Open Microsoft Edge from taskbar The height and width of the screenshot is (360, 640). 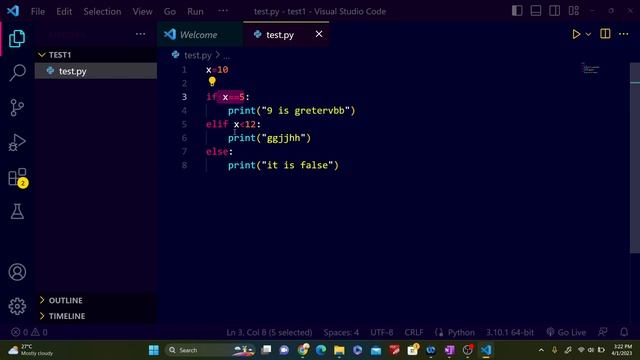coord(321,350)
